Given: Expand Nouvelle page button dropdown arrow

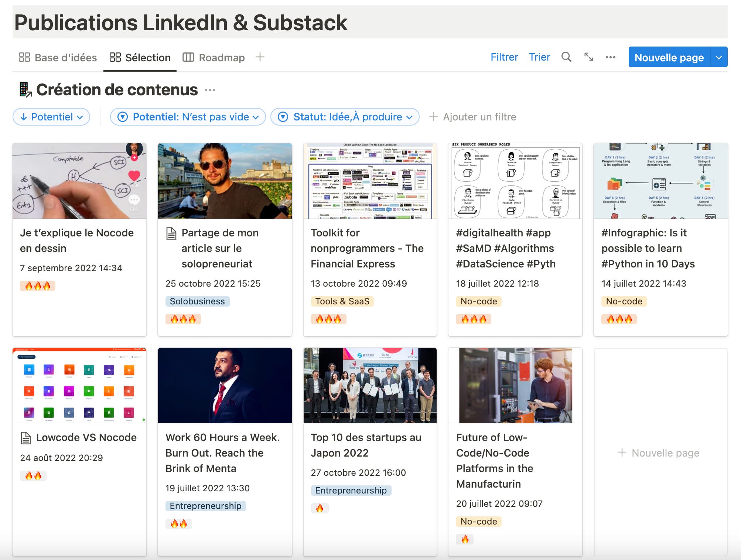Looking at the screenshot, I should coord(718,57).
